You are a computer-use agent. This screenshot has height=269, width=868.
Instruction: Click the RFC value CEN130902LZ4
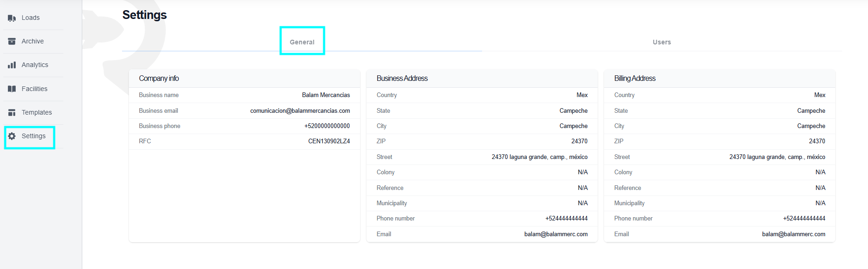(x=329, y=141)
